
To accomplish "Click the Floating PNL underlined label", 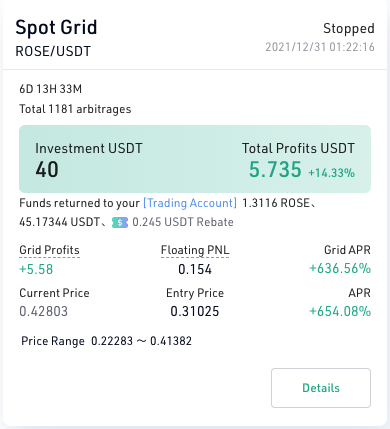I will (x=195, y=250).
